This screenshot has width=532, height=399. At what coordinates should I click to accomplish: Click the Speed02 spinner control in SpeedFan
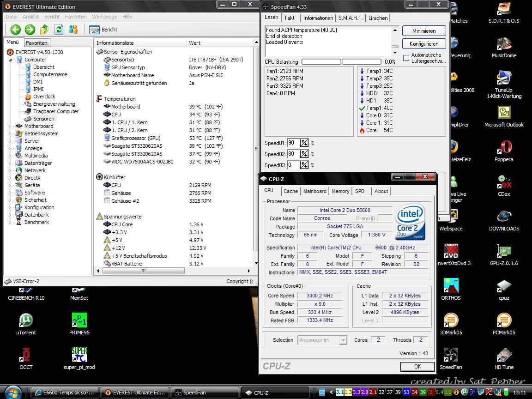tap(304, 154)
